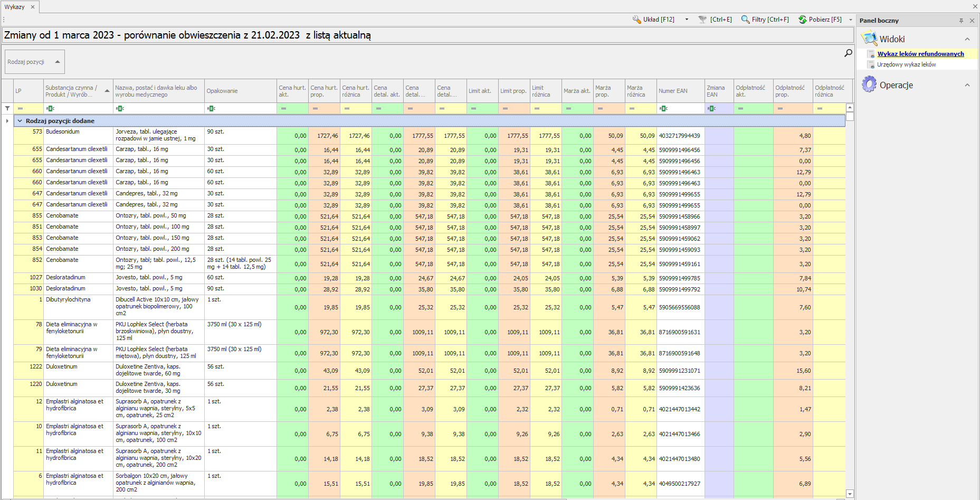
Task: Click the vertical scrollbar down arrow
Action: click(x=850, y=494)
